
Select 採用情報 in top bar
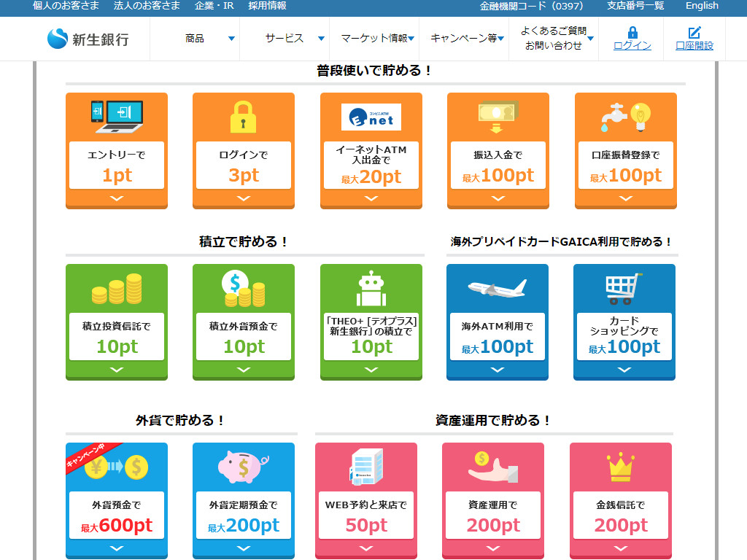click(x=267, y=6)
